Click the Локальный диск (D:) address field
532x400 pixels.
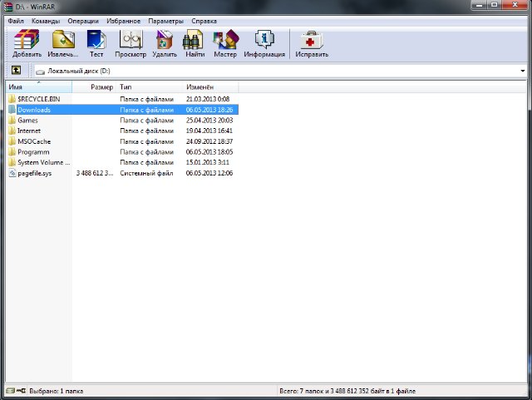(281, 71)
